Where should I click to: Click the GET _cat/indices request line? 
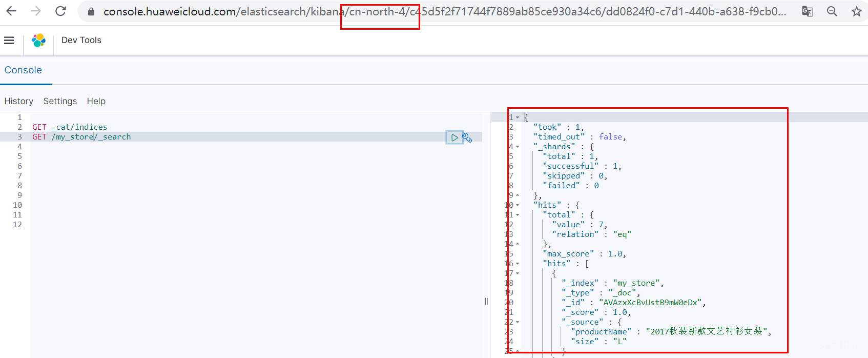pos(70,127)
